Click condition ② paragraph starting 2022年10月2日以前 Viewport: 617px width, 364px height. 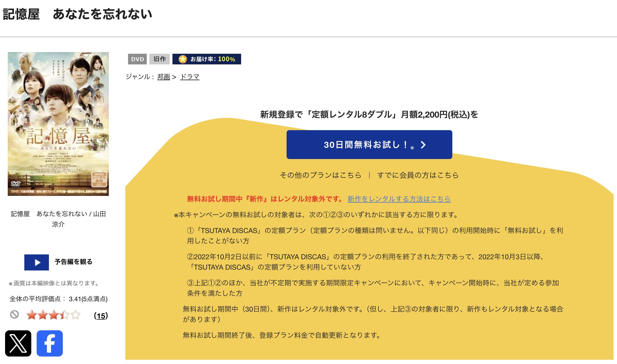(x=365, y=262)
